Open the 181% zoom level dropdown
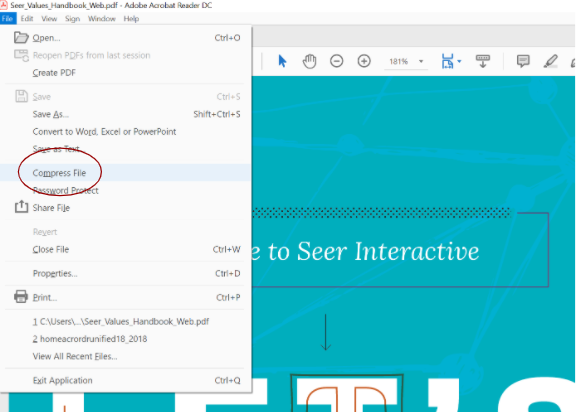576x412 pixels. click(421, 61)
